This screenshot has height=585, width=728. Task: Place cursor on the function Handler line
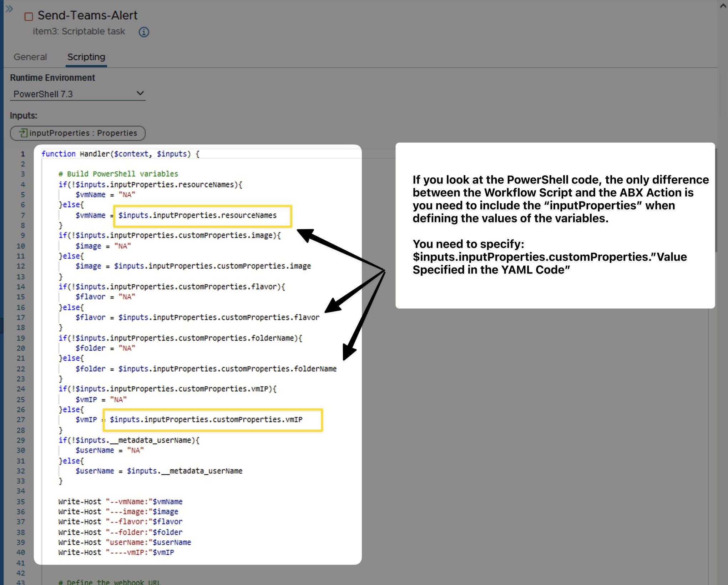point(120,154)
